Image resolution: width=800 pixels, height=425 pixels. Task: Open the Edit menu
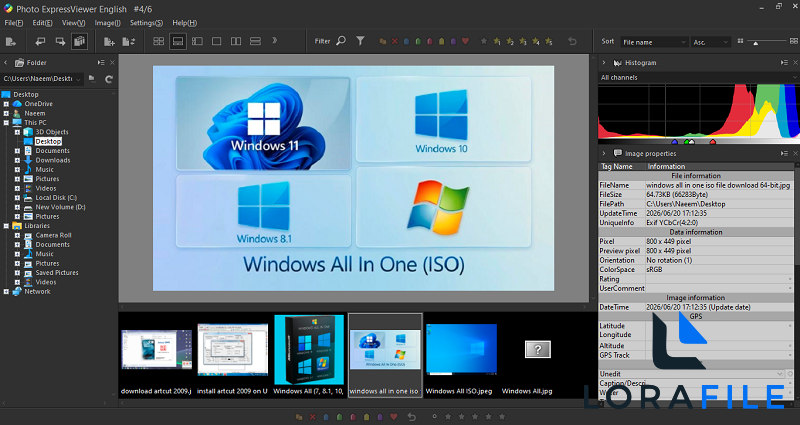coord(42,23)
